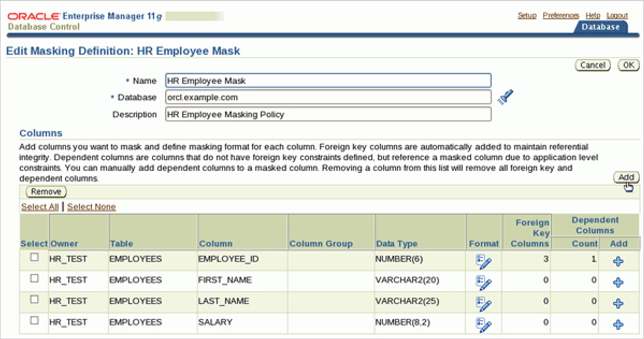Open the Preferences link

coord(561,16)
